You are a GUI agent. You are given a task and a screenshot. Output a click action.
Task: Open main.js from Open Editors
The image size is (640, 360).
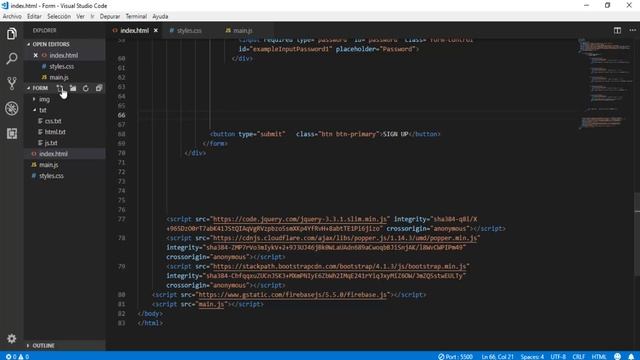click(x=59, y=77)
